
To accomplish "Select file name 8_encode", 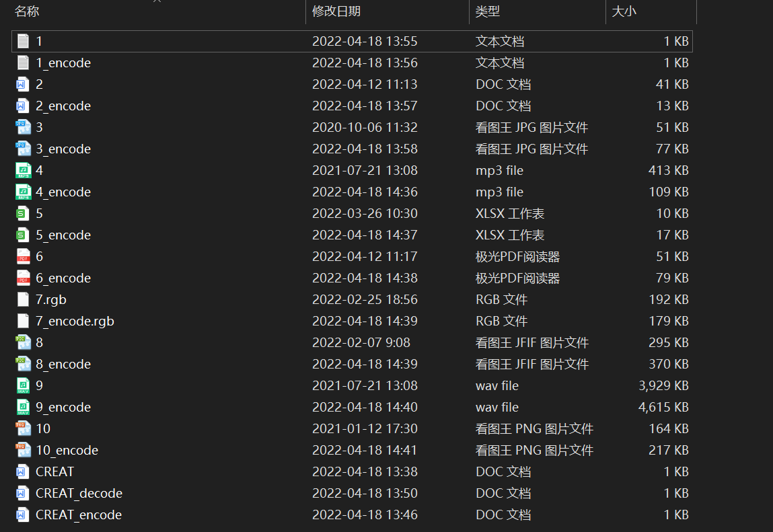I will [63, 365].
